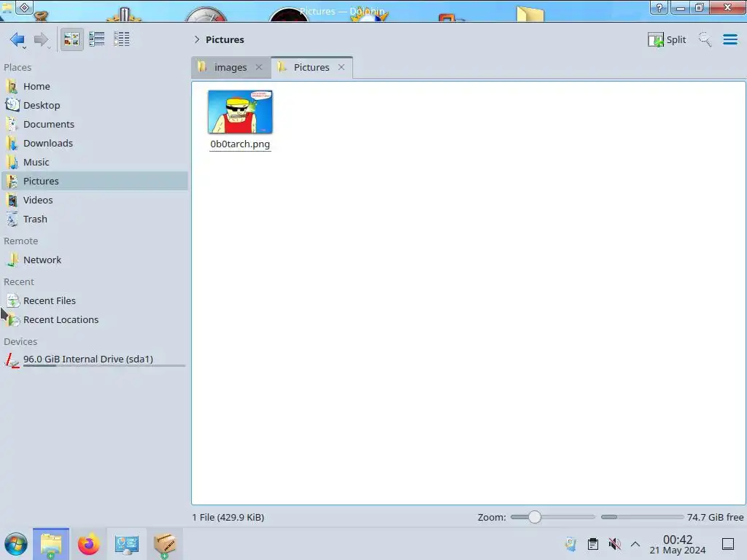This screenshot has width=747, height=560.
Task: Open the clock showing 00:42
Action: (x=678, y=545)
